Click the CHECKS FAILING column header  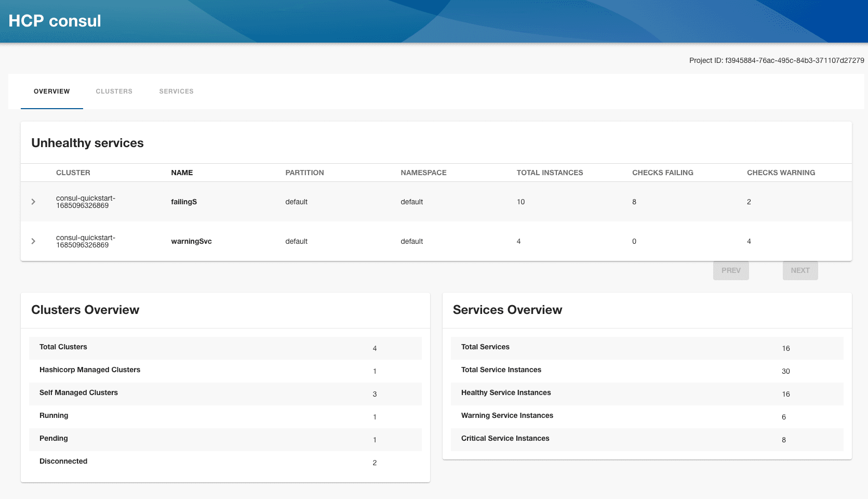(x=662, y=173)
